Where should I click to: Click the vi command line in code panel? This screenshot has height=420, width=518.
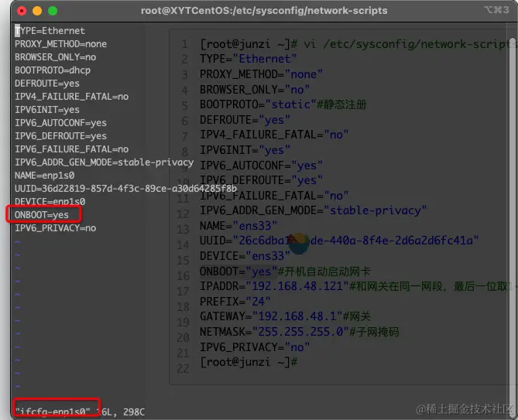point(358,44)
